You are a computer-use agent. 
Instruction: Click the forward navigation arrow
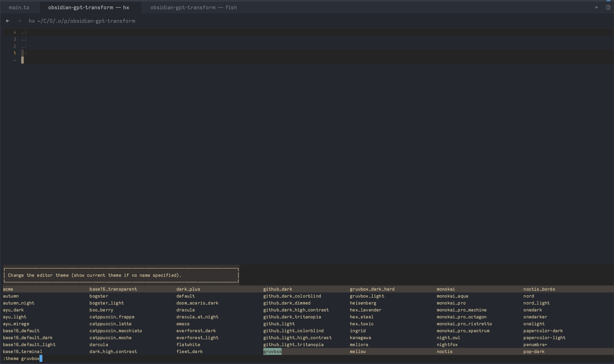pyautogui.click(x=19, y=21)
